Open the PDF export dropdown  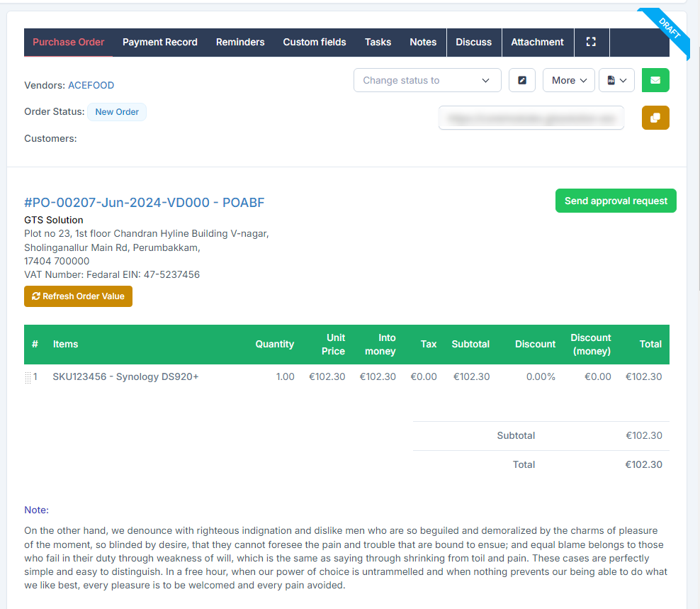click(616, 80)
